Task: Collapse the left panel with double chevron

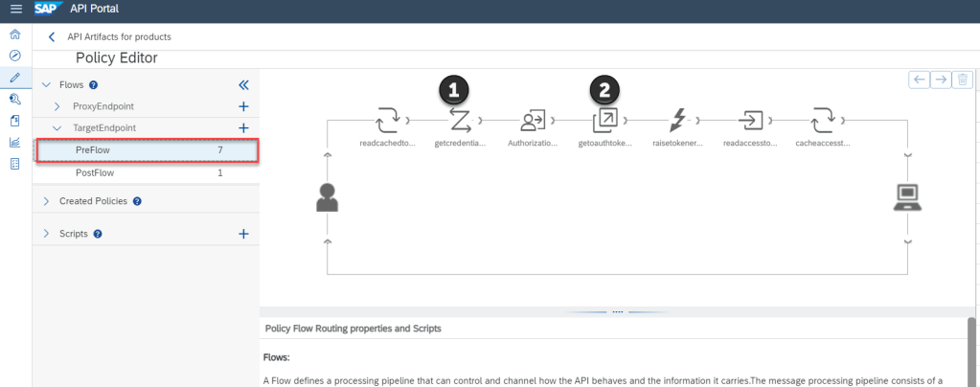Action: [243, 85]
